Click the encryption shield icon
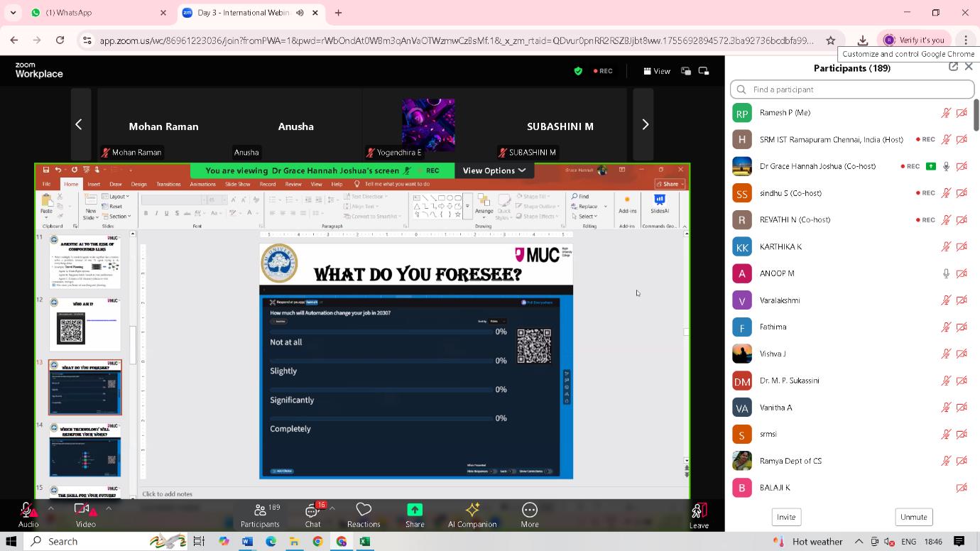Viewport: 980px width, 551px height. point(578,71)
